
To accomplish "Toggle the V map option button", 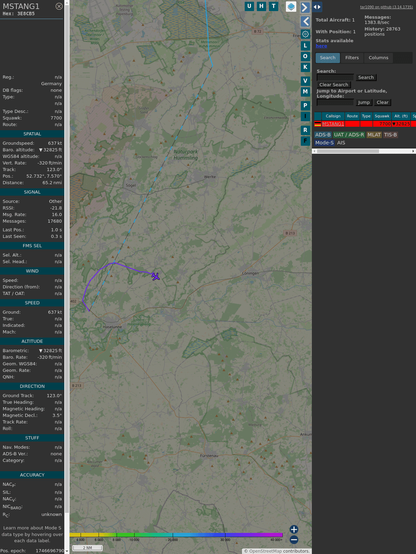I will click(x=305, y=81).
